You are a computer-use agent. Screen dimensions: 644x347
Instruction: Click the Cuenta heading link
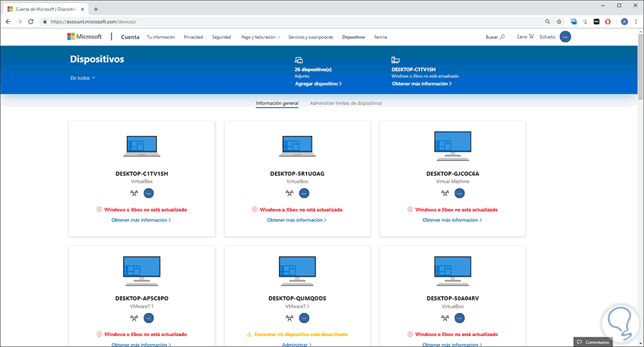(x=130, y=37)
